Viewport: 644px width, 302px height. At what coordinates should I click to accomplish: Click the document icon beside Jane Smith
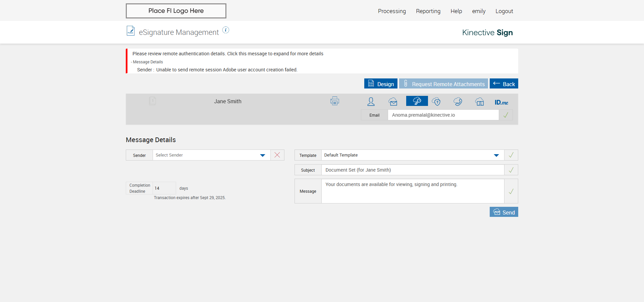pyautogui.click(x=153, y=101)
